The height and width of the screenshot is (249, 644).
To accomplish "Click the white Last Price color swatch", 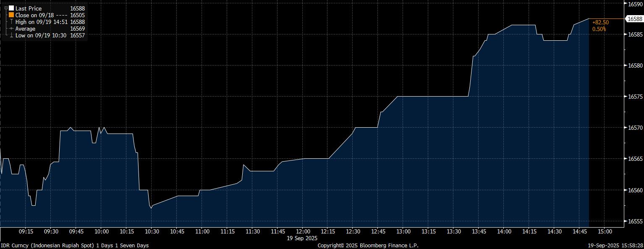I will [x=11, y=8].
